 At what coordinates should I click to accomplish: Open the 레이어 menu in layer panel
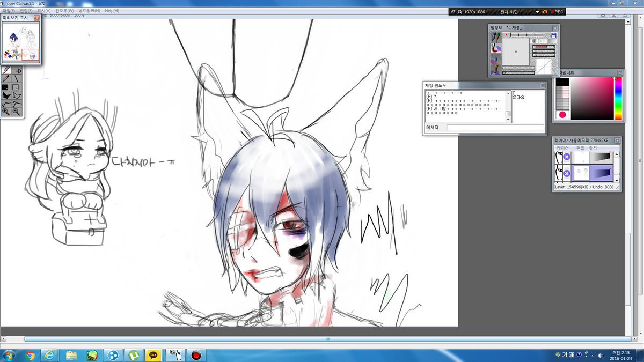[x=562, y=147]
